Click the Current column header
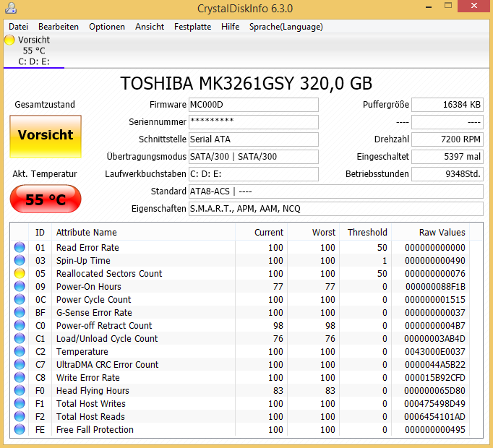 (261, 233)
